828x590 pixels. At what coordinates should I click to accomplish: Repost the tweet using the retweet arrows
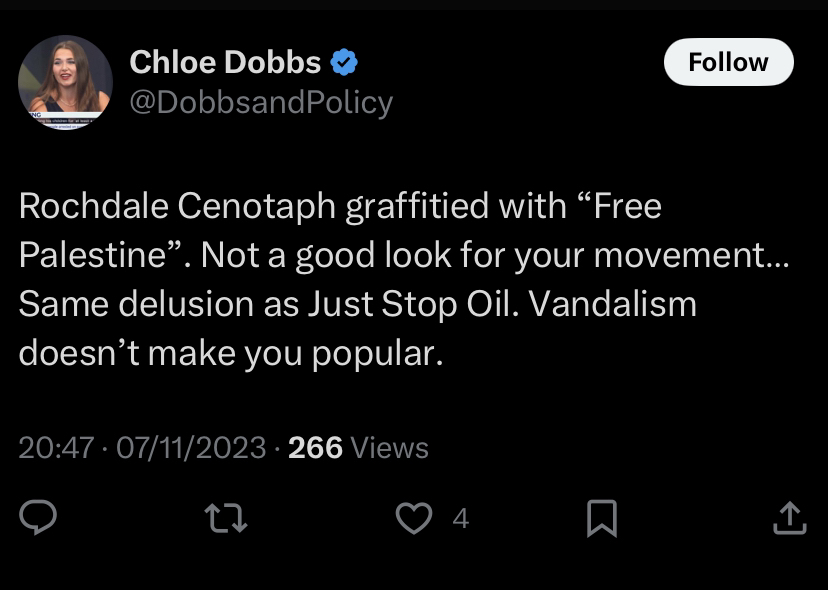tap(225, 518)
